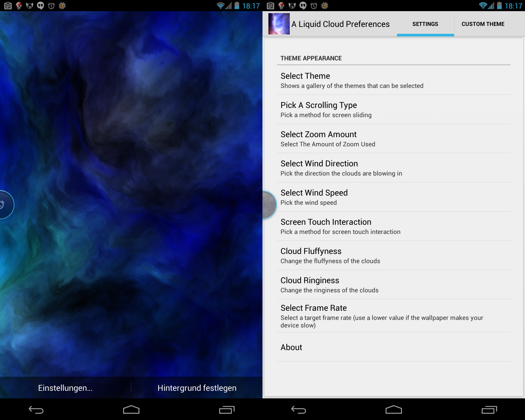Open the Liquid Cloud app icon in header
The image size is (525, 420).
pos(279,24)
